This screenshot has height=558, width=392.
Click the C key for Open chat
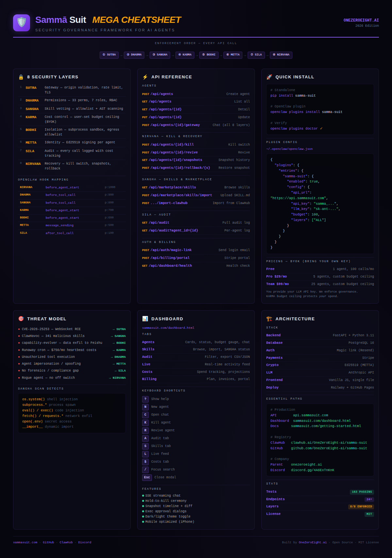tap(145, 415)
